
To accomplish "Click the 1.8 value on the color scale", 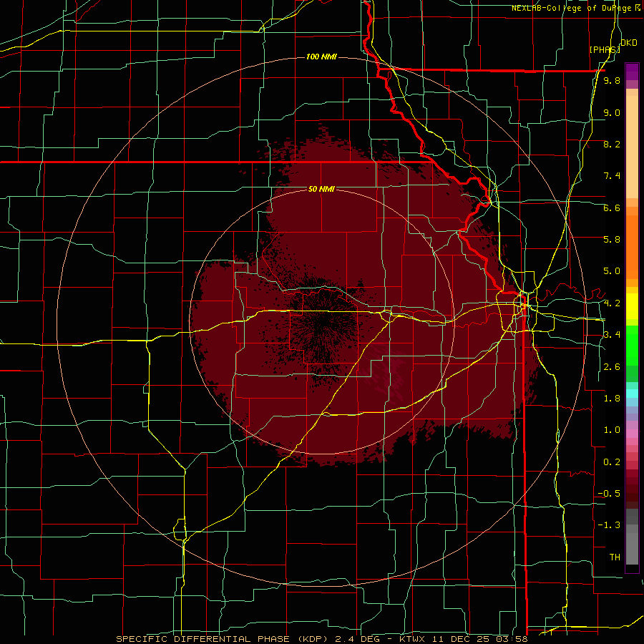I will click(612, 399).
